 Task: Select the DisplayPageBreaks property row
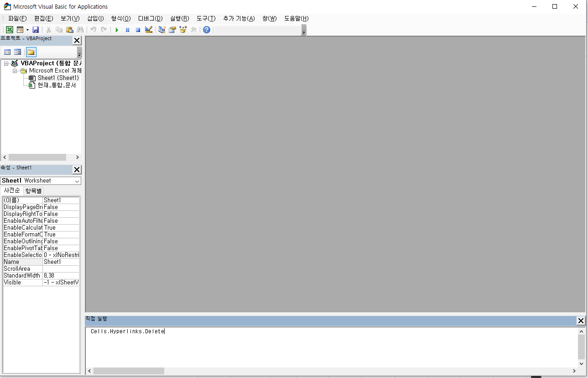(x=41, y=207)
